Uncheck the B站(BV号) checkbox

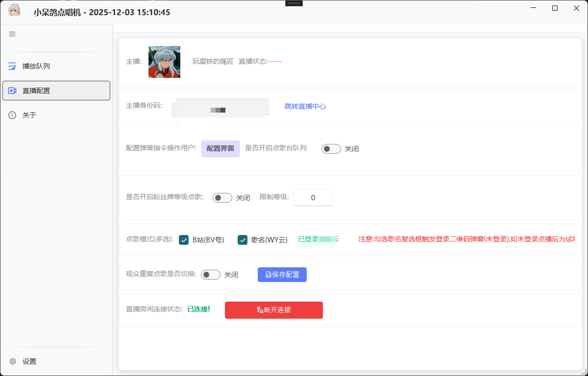(x=184, y=240)
